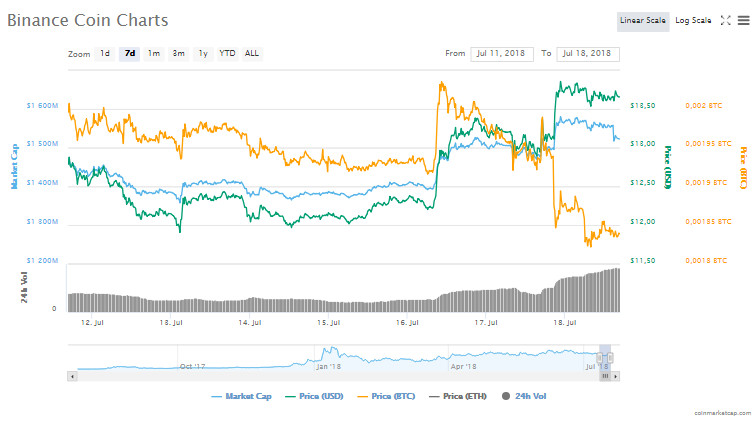
Task: Click the Apr '18 navigator label
Action: click(464, 366)
